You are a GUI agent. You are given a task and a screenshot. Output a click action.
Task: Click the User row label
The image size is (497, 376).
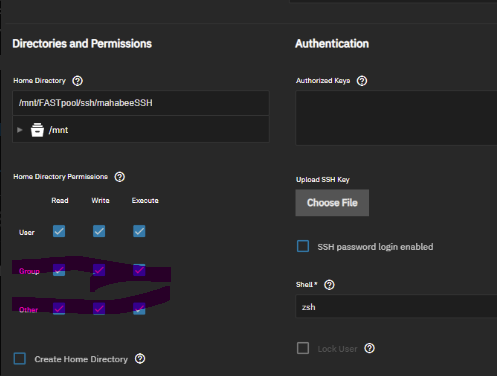27,233
